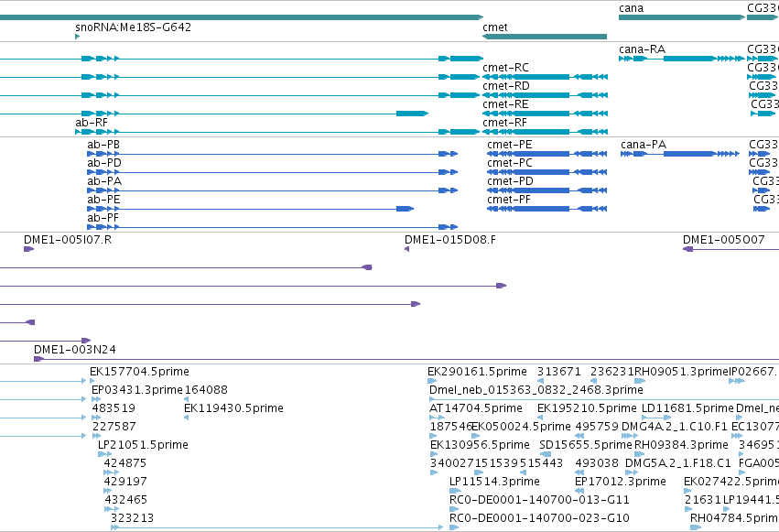
Task: Select the EK119430.5prime EST
Action: click(x=187, y=418)
